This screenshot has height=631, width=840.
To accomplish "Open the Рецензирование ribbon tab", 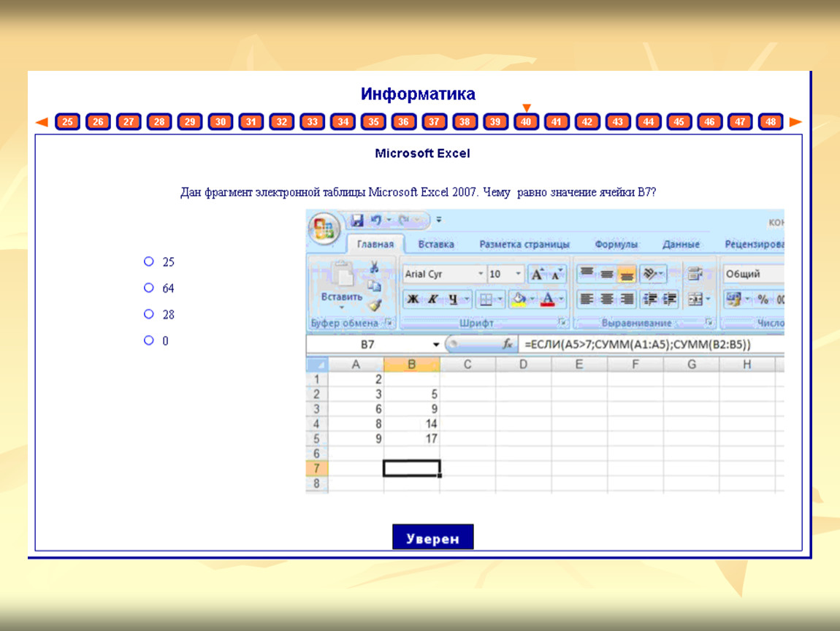I will (754, 244).
